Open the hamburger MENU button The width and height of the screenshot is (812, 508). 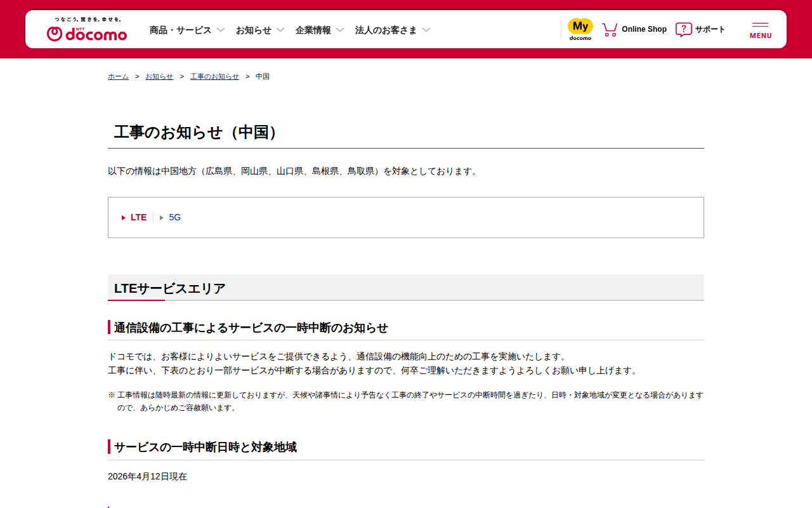tap(761, 30)
